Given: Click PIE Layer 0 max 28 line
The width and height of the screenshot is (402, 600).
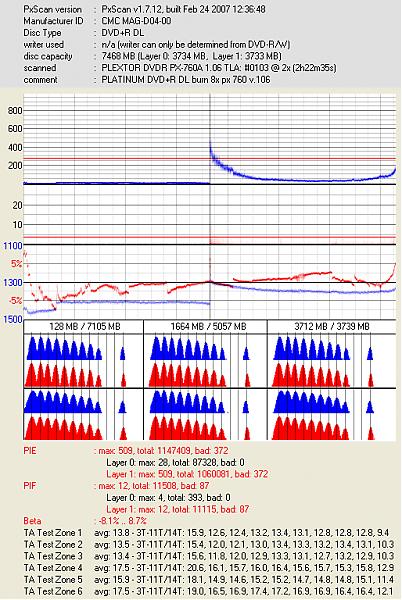Looking at the screenshot, I should 175,463.
